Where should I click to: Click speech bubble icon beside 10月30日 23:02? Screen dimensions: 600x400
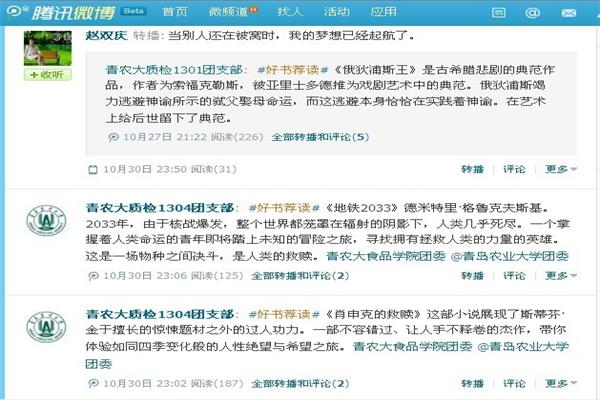click(93, 384)
